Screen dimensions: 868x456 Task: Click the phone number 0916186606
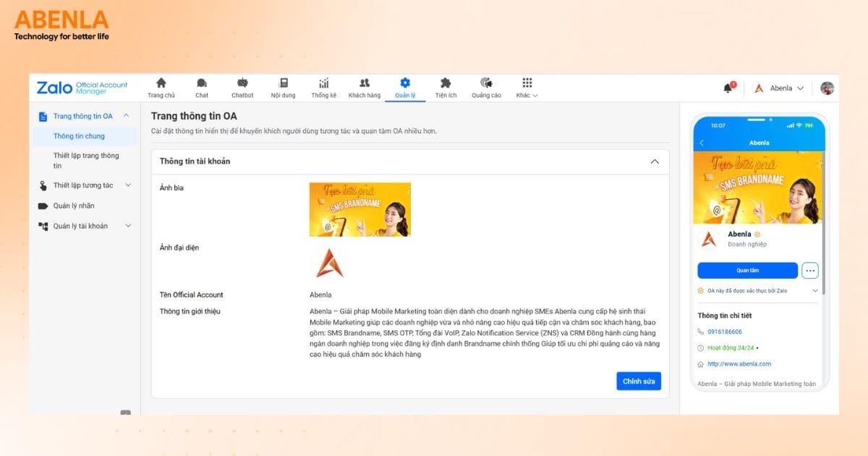[x=725, y=332]
